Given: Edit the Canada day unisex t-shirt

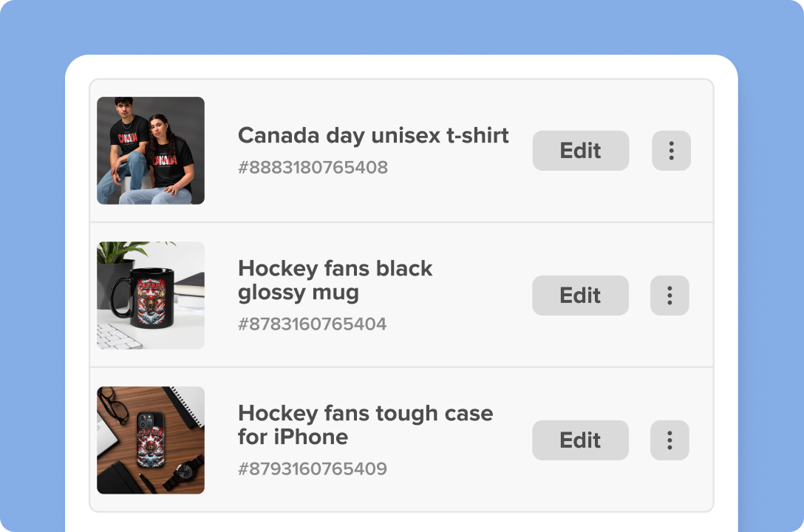Looking at the screenshot, I should pyautogui.click(x=581, y=151).
